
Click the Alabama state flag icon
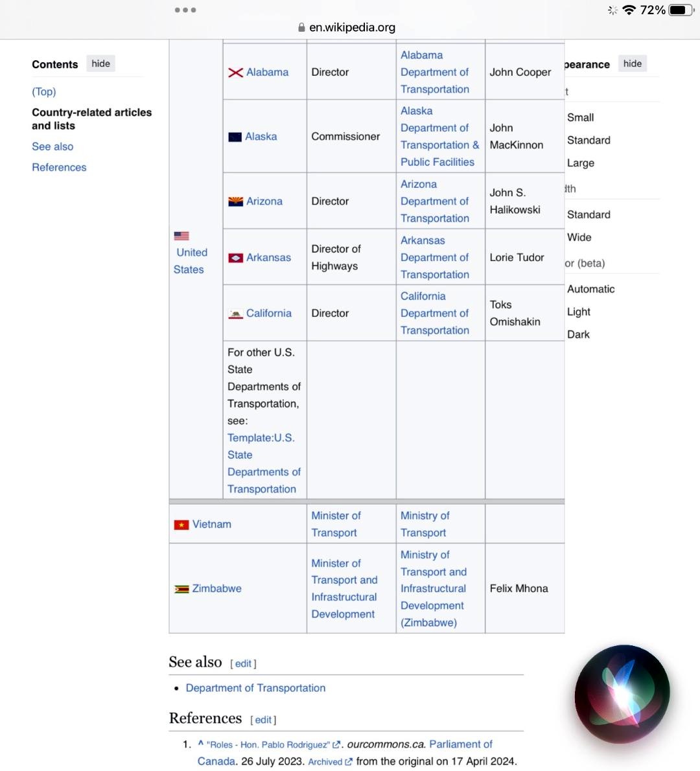(236, 73)
